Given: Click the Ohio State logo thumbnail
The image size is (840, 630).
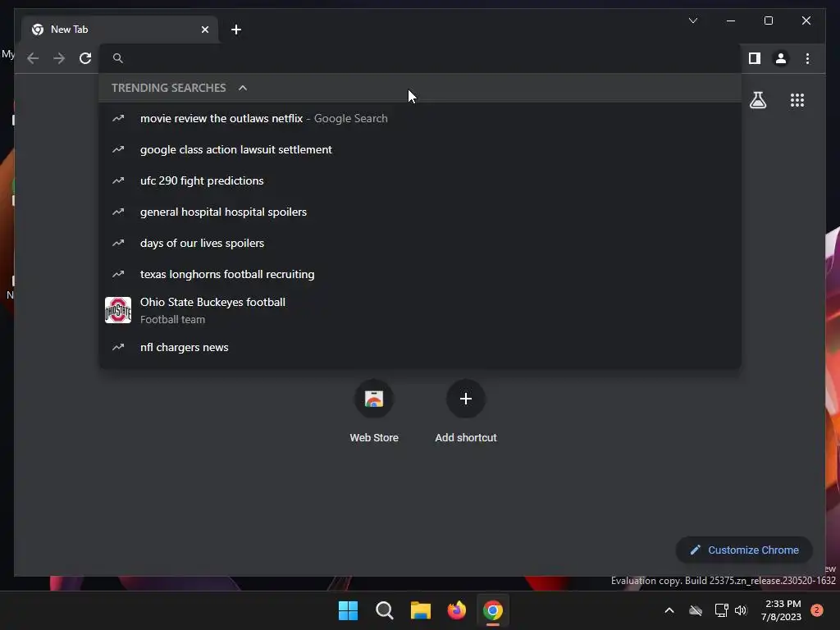Looking at the screenshot, I should pyautogui.click(x=118, y=310).
